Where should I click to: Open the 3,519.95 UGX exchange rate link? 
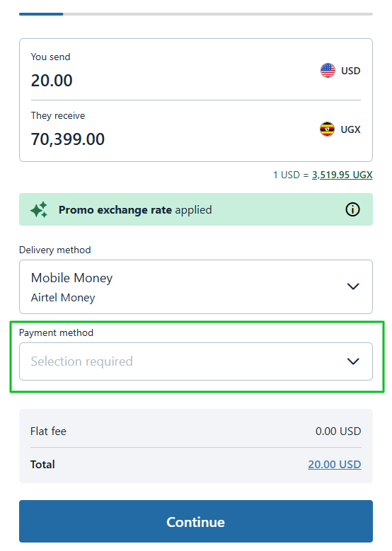point(342,175)
